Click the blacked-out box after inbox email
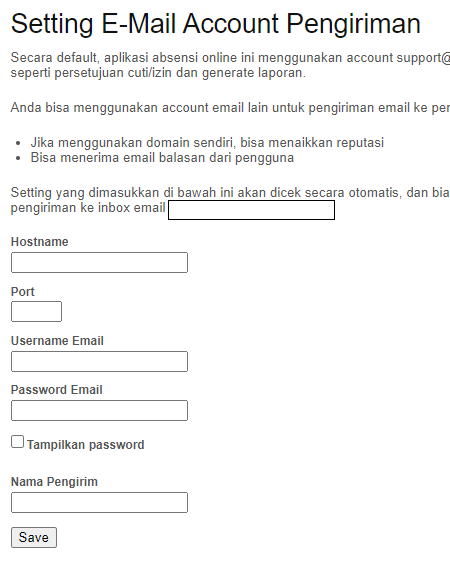This screenshot has width=450, height=563. click(251, 210)
